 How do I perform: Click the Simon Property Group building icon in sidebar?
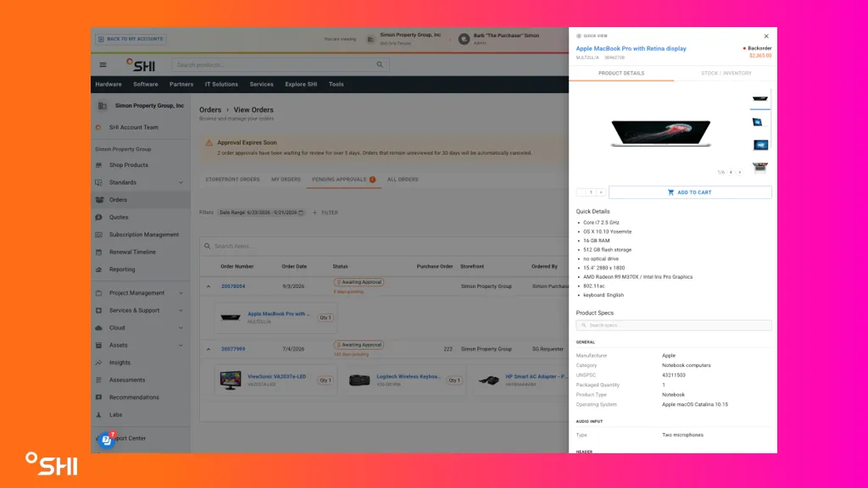(x=103, y=106)
